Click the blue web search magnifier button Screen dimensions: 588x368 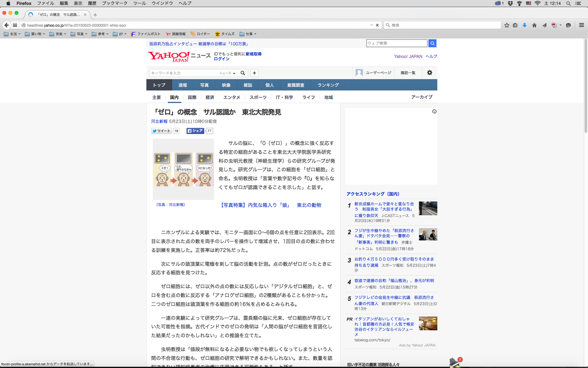click(432, 43)
